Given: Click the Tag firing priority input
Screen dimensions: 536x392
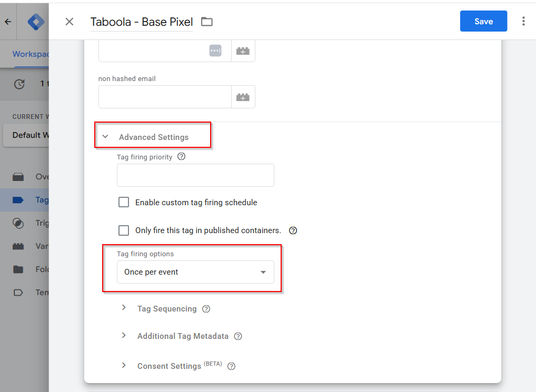Looking at the screenshot, I should pyautogui.click(x=195, y=175).
